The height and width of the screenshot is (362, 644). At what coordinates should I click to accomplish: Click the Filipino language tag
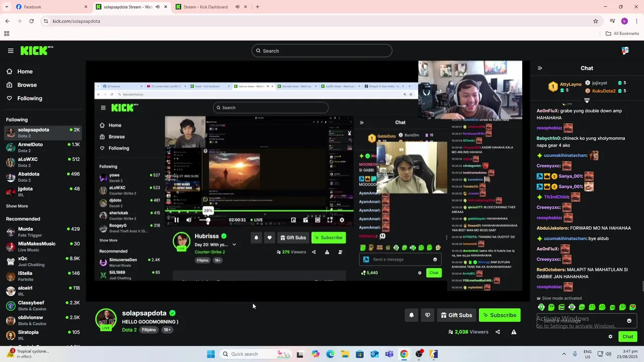pyautogui.click(x=149, y=330)
